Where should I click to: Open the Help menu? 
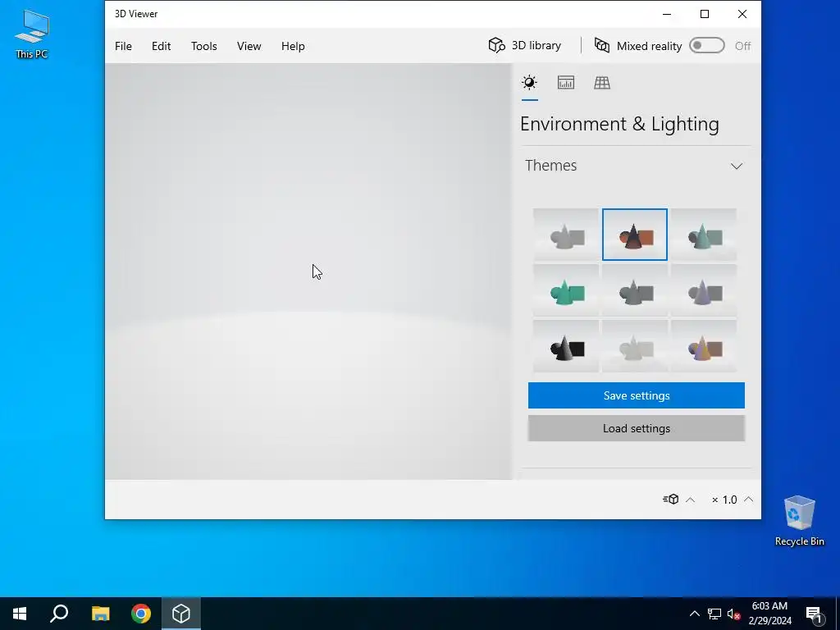pyautogui.click(x=293, y=46)
